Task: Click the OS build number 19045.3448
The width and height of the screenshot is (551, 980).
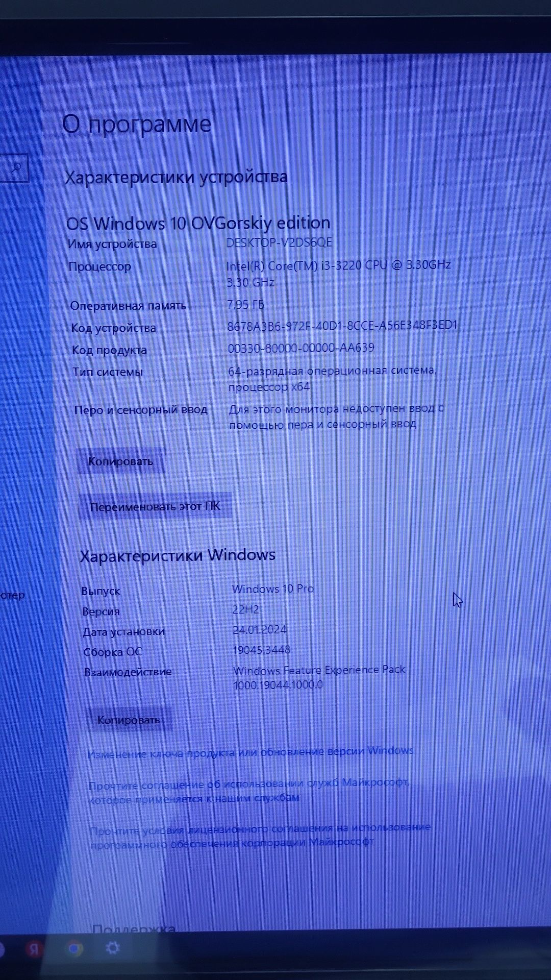Action: click(262, 650)
